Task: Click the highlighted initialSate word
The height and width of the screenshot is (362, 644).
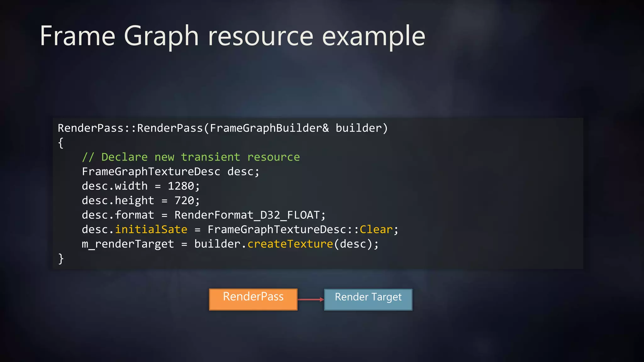Action: coord(151,229)
